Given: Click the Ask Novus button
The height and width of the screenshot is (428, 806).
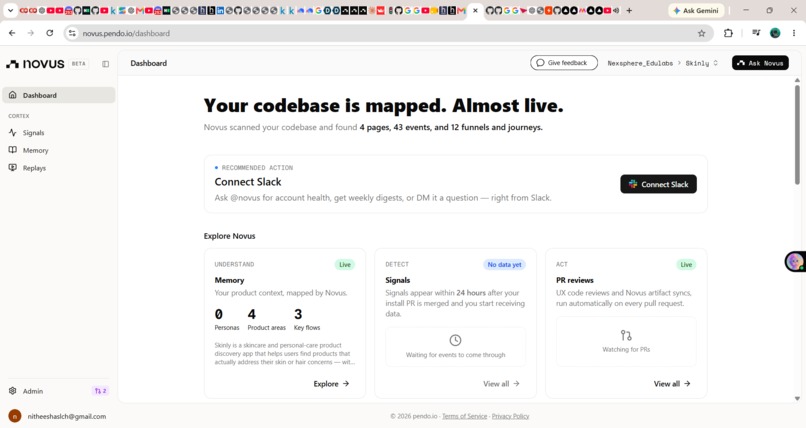Looking at the screenshot, I should click(x=760, y=63).
